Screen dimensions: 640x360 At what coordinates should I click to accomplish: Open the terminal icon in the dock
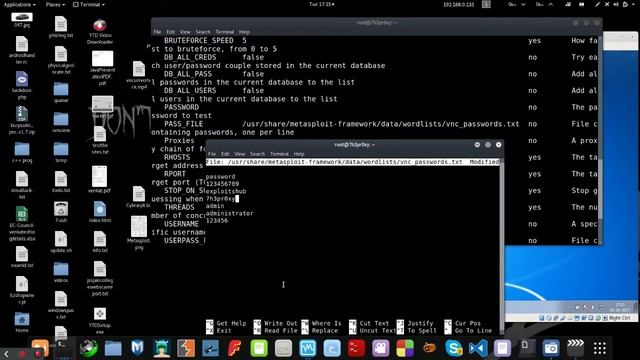click(x=64, y=347)
